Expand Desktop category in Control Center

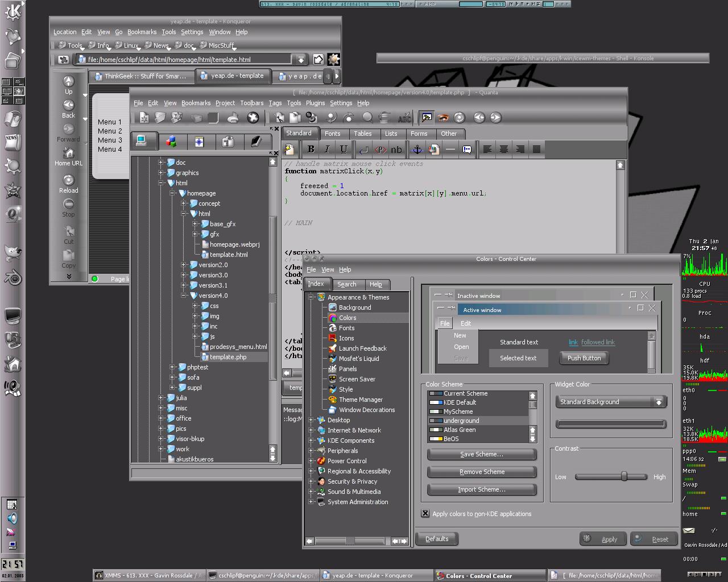[x=311, y=420]
